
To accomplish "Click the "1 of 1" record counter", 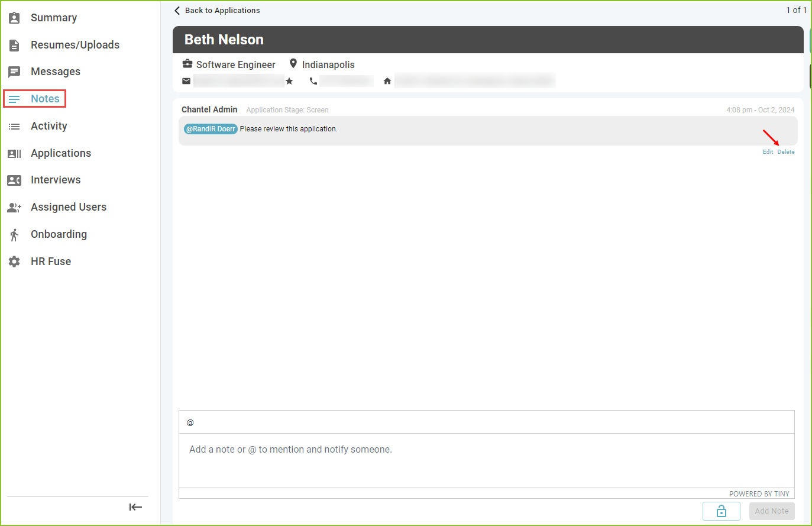I will 796,10.
